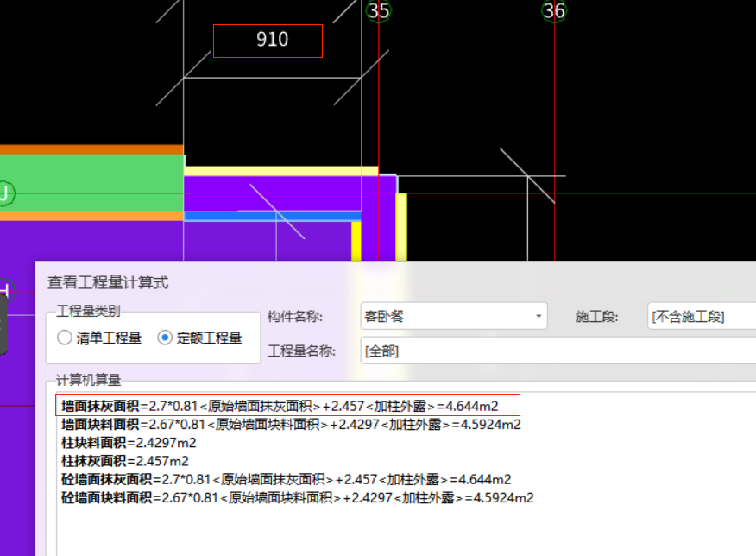This screenshot has width=756, height=556.
Task: Click the 910 dimension label in the drawing
Action: [270, 40]
